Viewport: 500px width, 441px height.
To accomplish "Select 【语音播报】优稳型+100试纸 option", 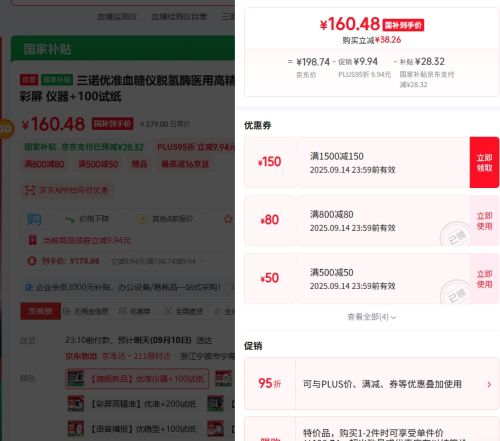I will point(132,429).
